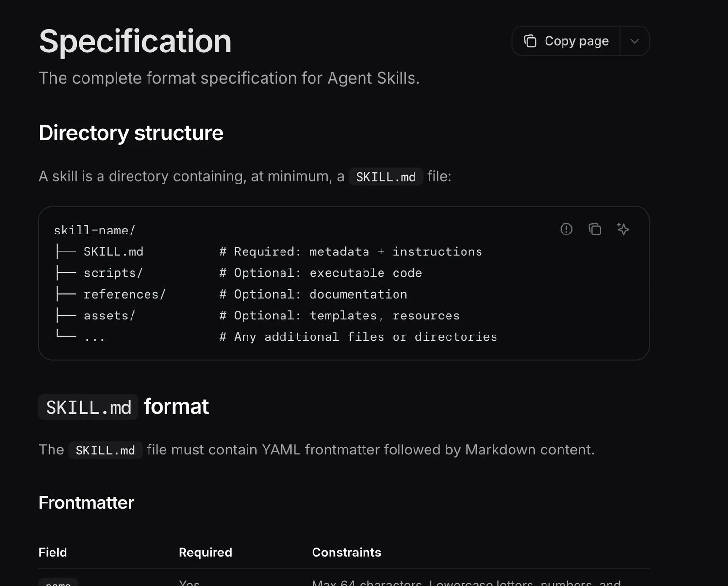Open the SKILL.md format heading anchor
The image size is (728, 586).
tap(124, 407)
